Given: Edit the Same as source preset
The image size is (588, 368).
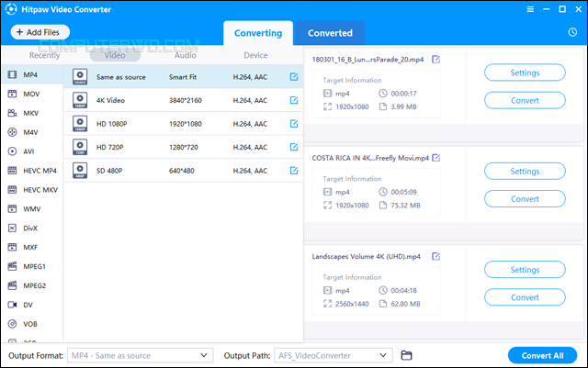Looking at the screenshot, I should [x=294, y=77].
